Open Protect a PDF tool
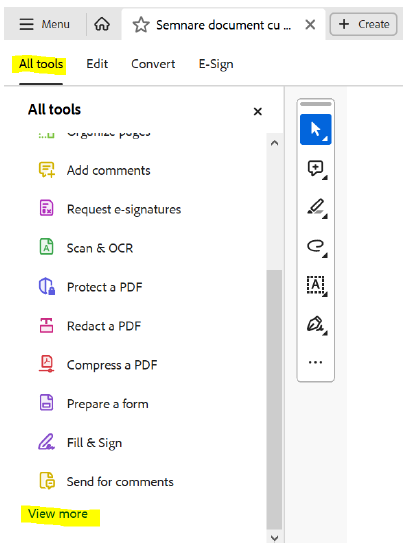 [x=104, y=287]
